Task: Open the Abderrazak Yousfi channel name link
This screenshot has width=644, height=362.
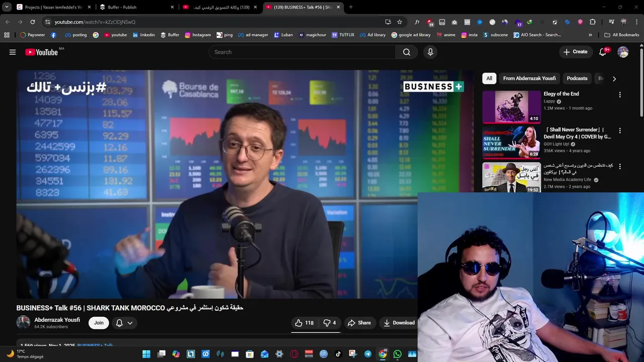Action: point(57,320)
